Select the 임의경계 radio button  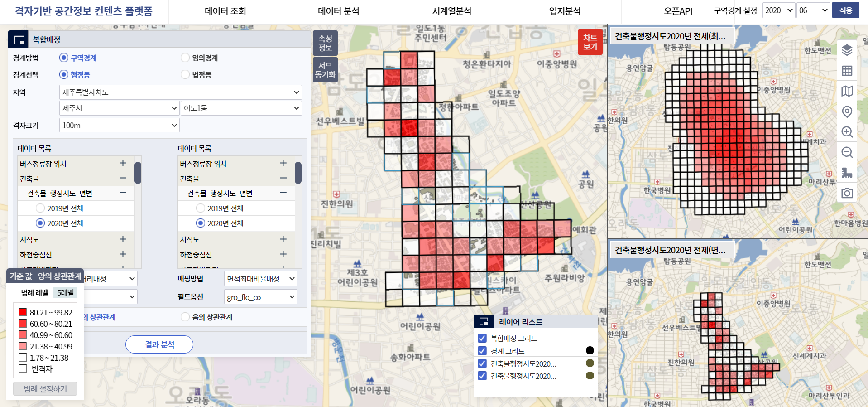click(x=185, y=58)
